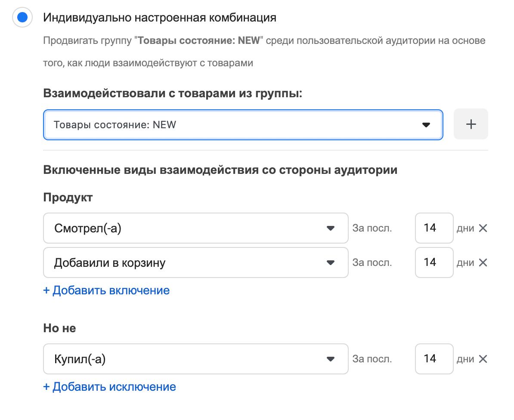
Task: Click the caret arrow in 'Смотрел(-а)' row
Action: [331, 228]
